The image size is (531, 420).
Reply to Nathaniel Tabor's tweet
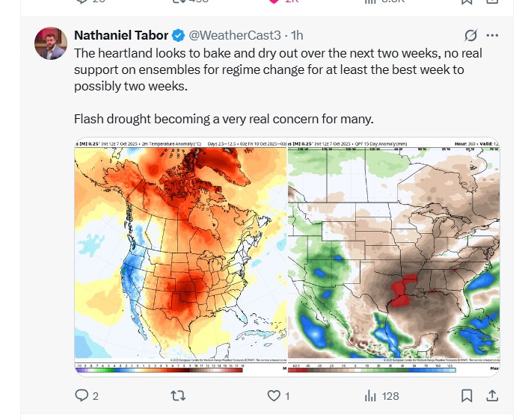(x=82, y=396)
